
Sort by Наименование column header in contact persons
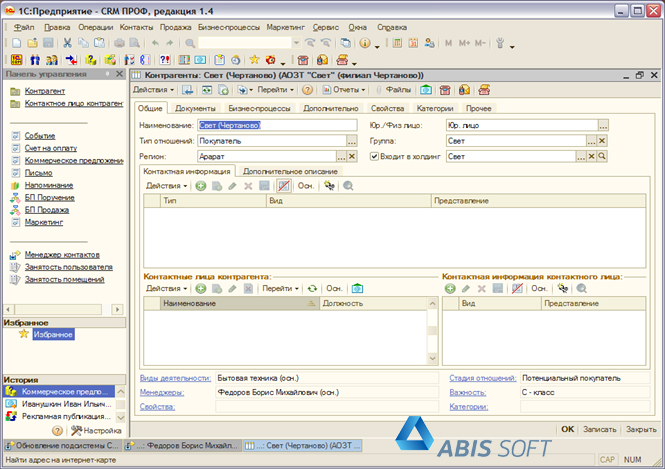tap(239, 304)
